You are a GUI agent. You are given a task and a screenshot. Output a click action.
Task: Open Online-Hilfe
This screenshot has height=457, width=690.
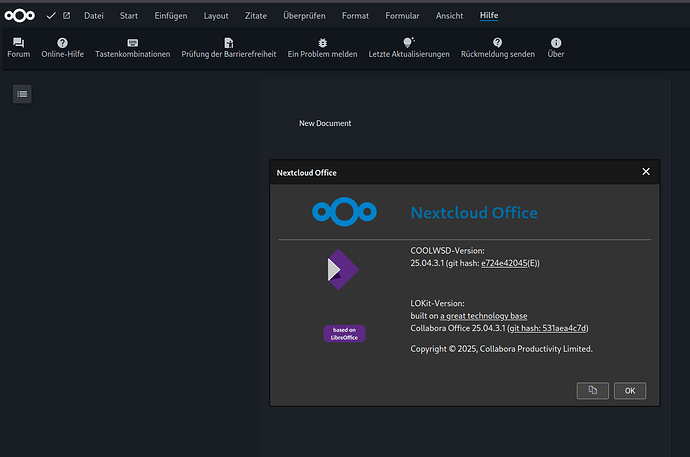click(x=62, y=48)
